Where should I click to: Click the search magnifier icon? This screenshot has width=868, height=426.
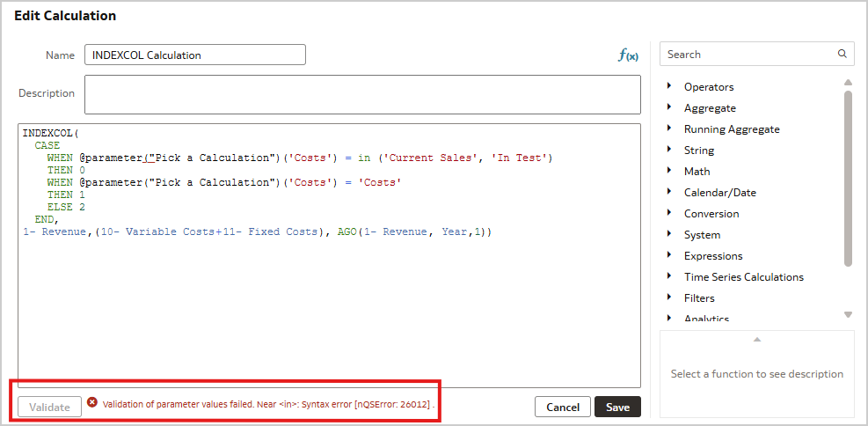pos(842,54)
